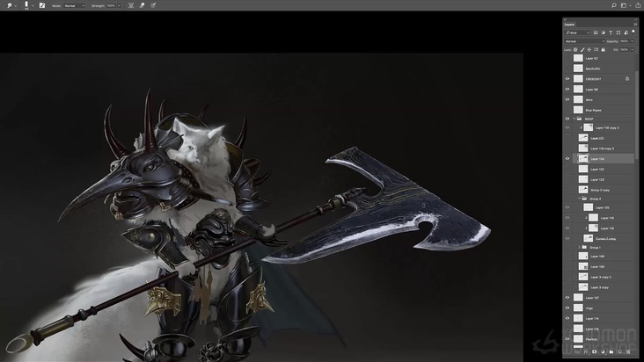The width and height of the screenshot is (644, 362).
Task: Select Layer 120 in Group 2
Action: pyautogui.click(x=599, y=207)
